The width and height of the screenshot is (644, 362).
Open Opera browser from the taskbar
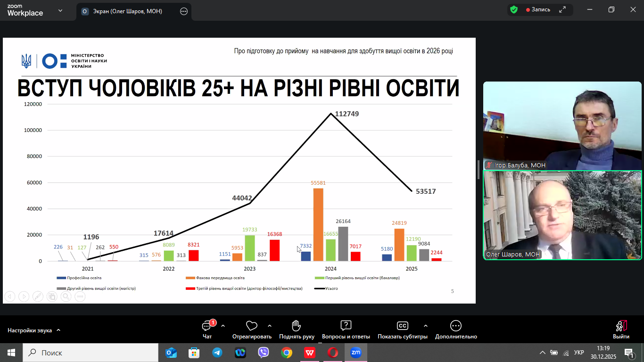(332, 353)
